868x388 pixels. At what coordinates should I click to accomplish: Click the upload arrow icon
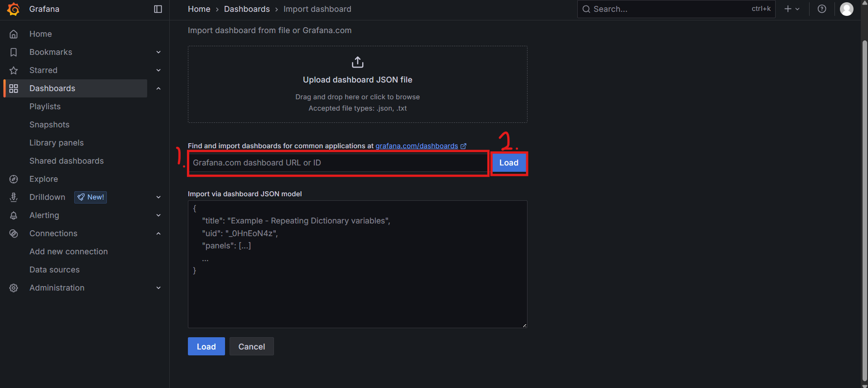(358, 62)
